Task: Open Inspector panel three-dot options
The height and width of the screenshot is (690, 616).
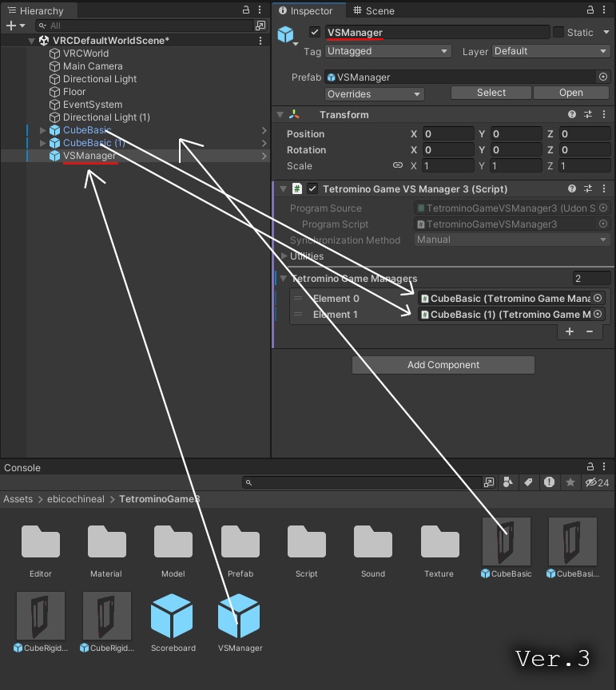Action: (x=604, y=10)
